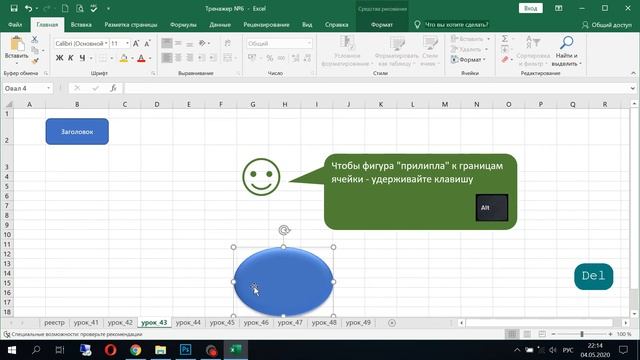Toggle Bold formatting Ж
Image resolution: width=640 pixels, height=360 pixels.
[60, 58]
